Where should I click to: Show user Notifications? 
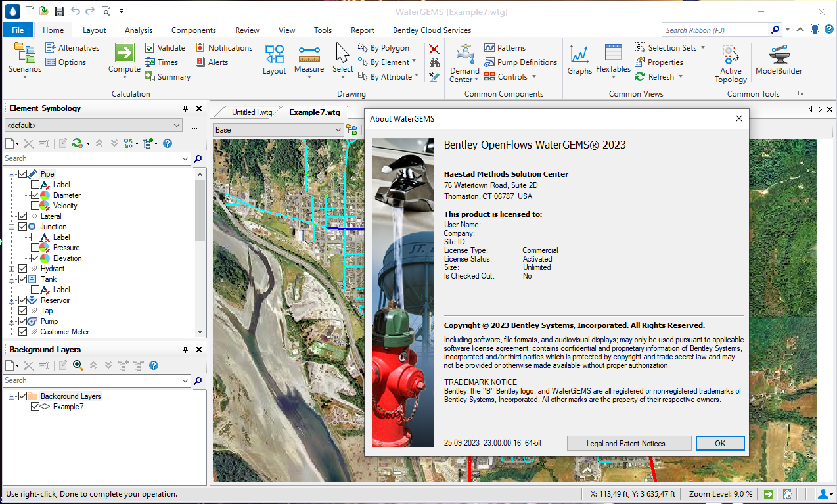coord(224,48)
